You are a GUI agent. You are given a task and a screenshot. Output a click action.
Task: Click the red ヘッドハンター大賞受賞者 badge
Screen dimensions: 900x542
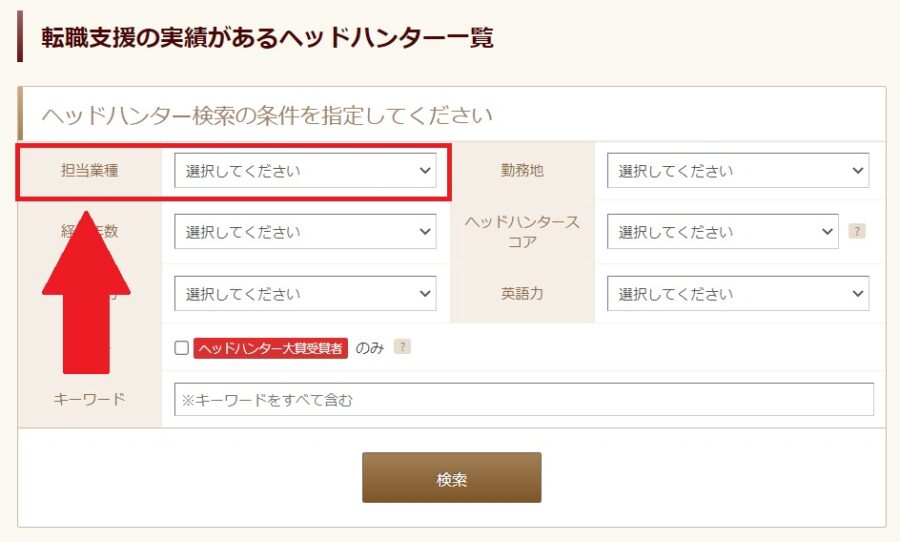click(x=270, y=348)
